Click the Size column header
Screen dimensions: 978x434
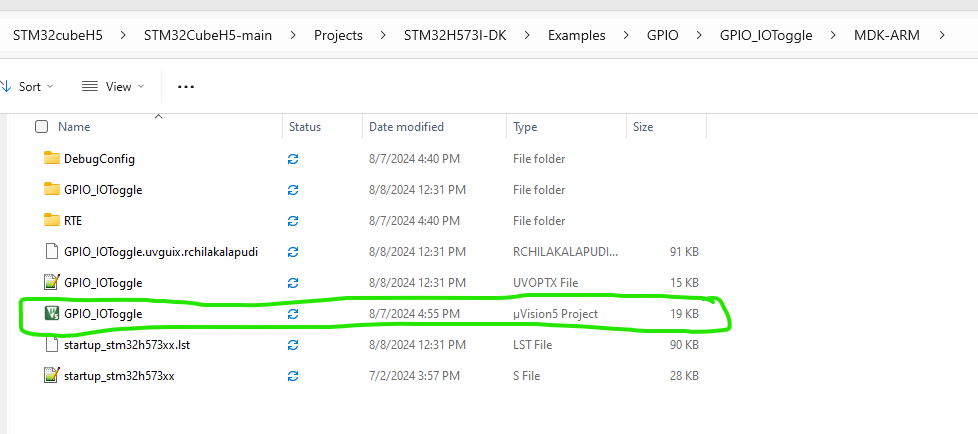point(643,127)
